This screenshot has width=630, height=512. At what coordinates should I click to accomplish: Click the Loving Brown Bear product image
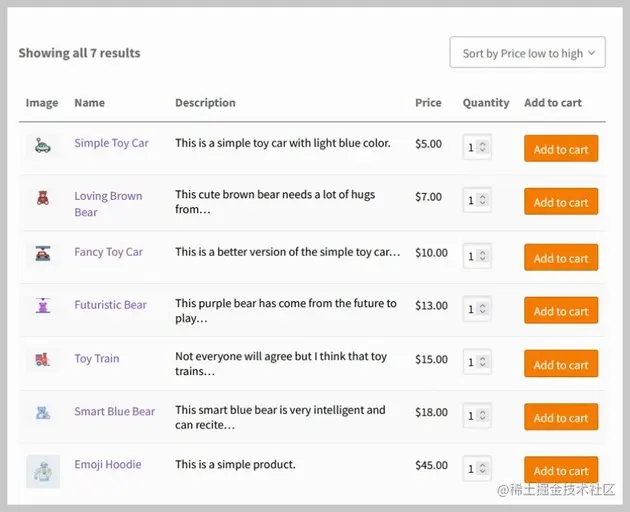click(x=42, y=199)
